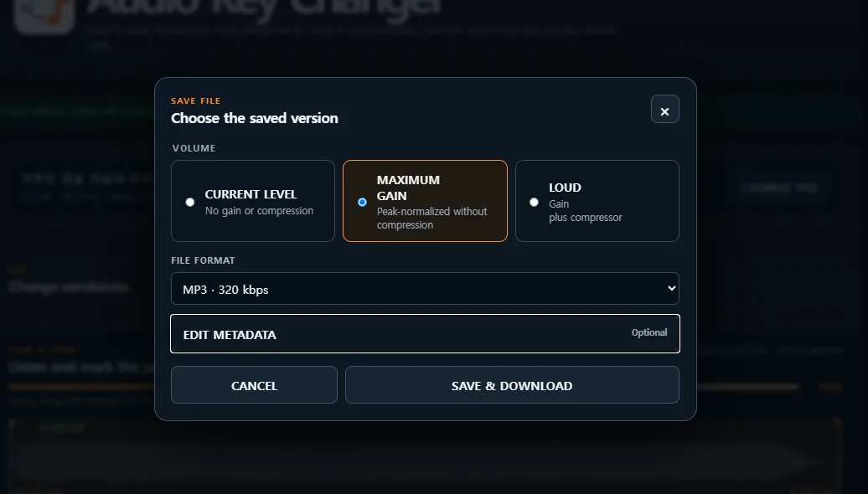Expand the Edit Metadata section
Image resolution: width=868 pixels, height=494 pixels.
(425, 333)
